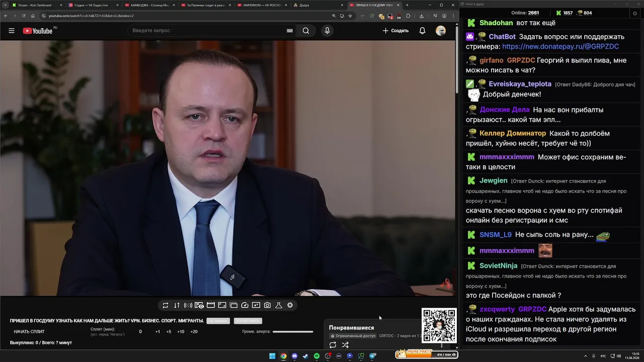Screen dimensions: 644x362
Task: Open Telegram from the taskbar
Action: click(373, 356)
